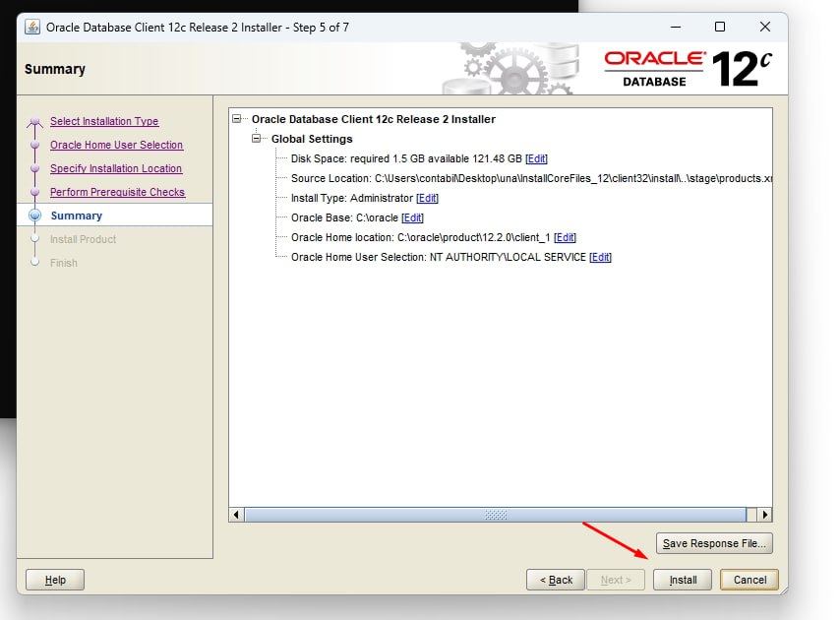Viewport: 840px width, 620px height.
Task: Edit the Install Type Administrator setting
Action: click(428, 198)
